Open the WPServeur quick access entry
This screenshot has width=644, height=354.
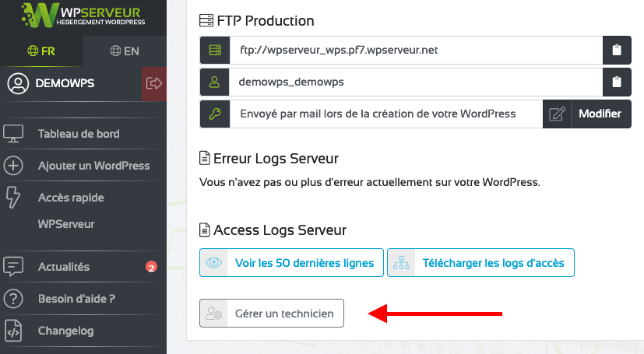pos(66,224)
